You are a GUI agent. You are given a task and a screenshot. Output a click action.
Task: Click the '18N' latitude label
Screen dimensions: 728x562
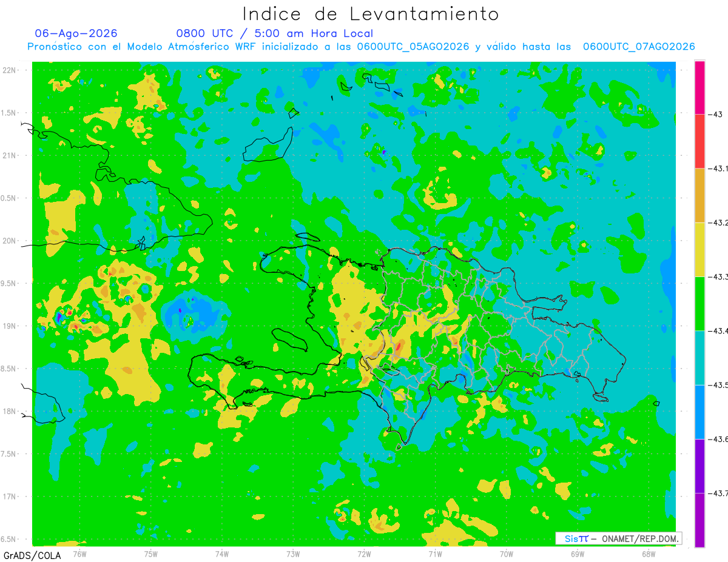point(10,411)
